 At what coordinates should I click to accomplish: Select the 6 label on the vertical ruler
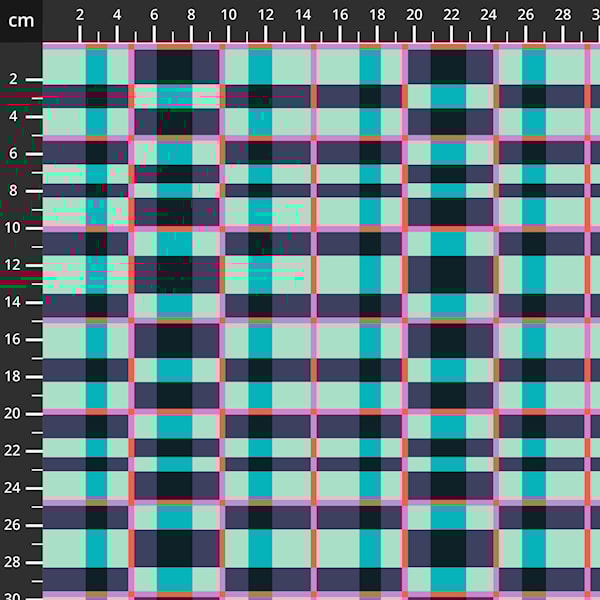14,153
